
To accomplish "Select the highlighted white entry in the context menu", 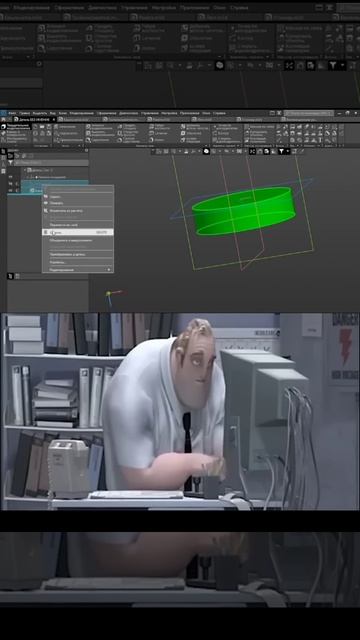I will coord(78,232).
